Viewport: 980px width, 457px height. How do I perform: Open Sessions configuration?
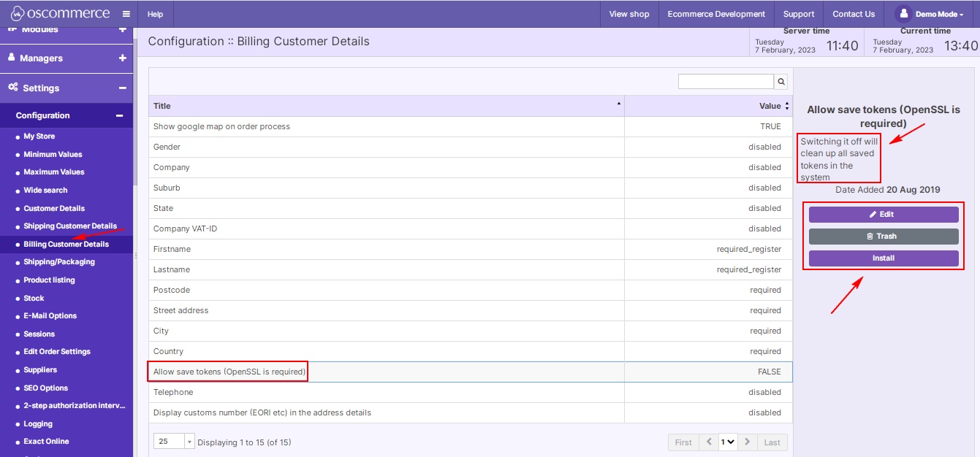coord(39,334)
